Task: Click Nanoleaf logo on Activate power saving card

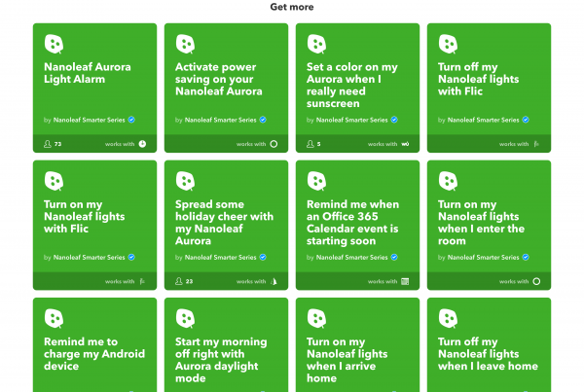Action: (x=186, y=44)
